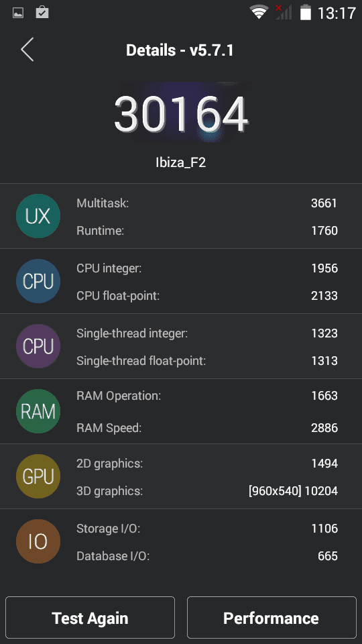Open the shopping bag notification icon
The height and width of the screenshot is (644, 362).
42,12
